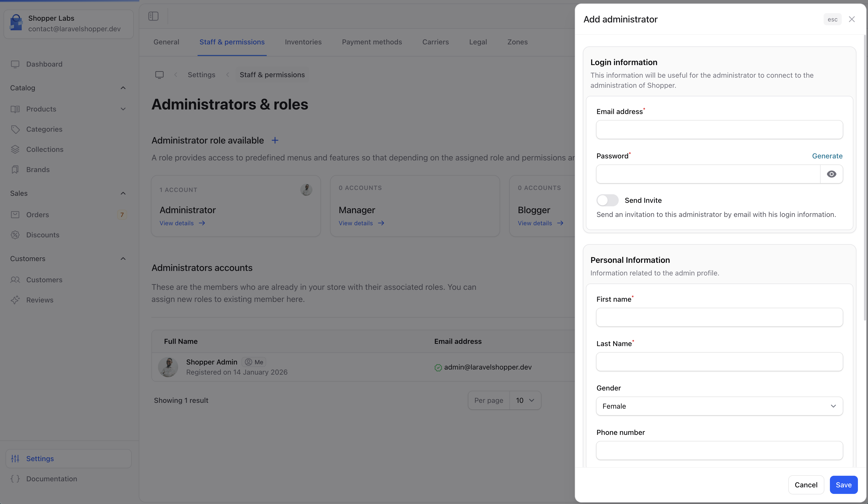Switch to the Payment methods tab
Screen dimensions: 868x504
[x=372, y=42]
